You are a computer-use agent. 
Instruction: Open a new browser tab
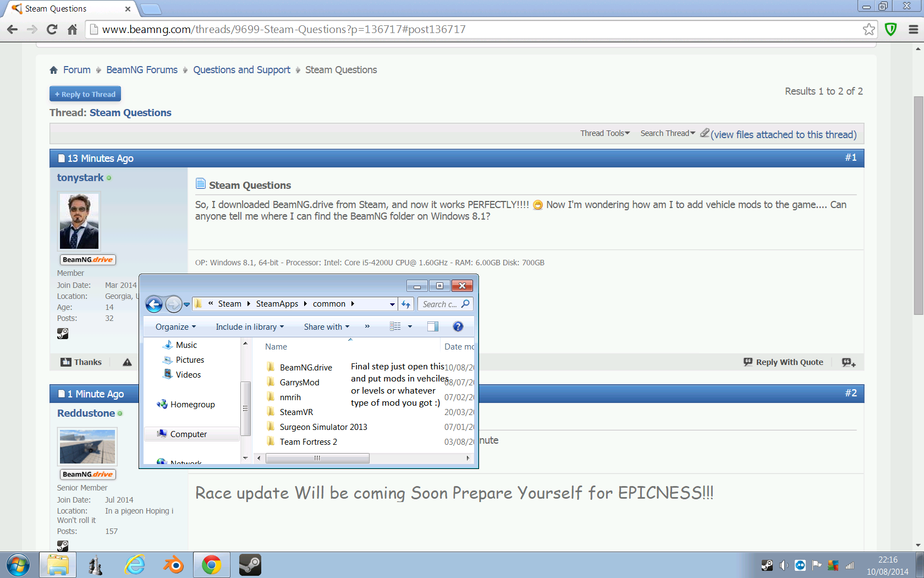(x=150, y=9)
